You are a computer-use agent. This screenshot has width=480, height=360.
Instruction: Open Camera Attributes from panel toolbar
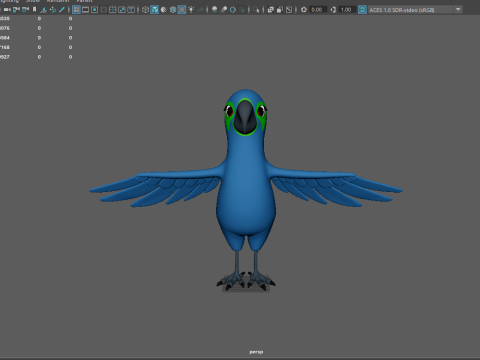click(25, 10)
